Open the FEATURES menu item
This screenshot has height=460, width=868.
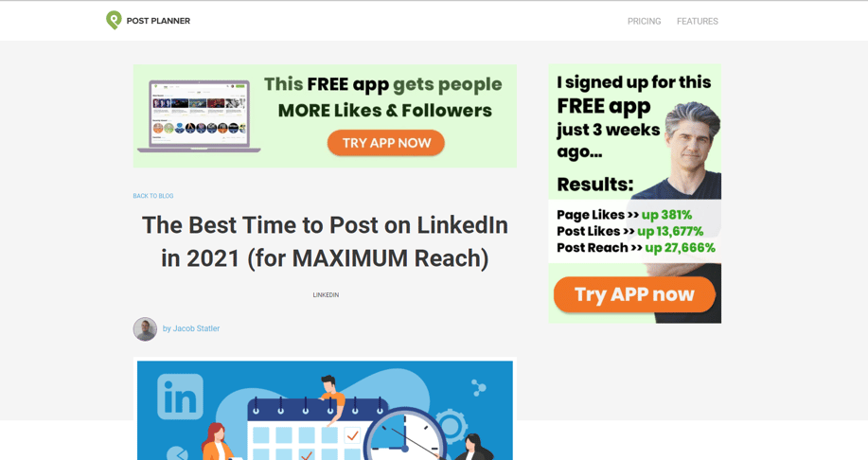point(697,21)
